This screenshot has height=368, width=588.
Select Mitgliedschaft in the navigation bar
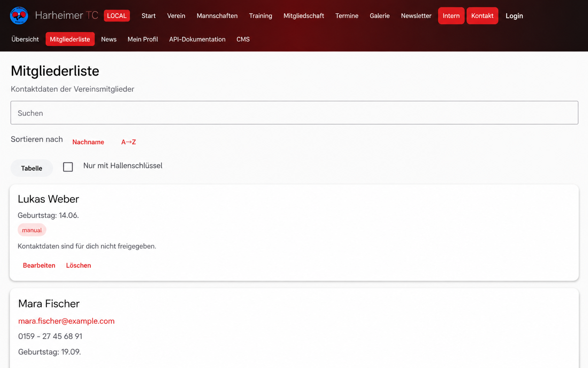304,16
